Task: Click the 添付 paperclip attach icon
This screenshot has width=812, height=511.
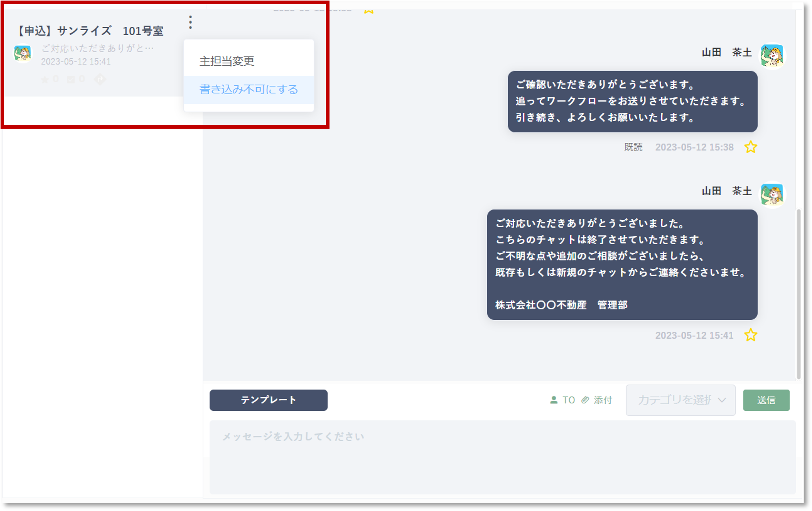Action: [585, 400]
